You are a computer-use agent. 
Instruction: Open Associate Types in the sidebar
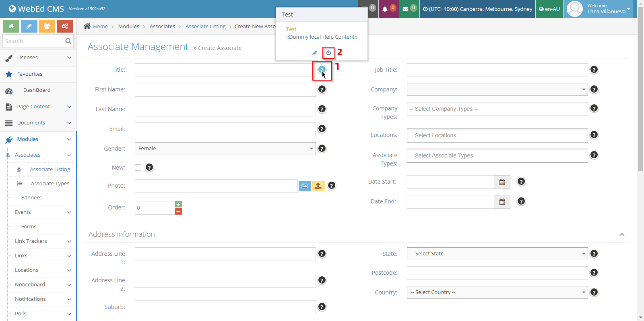tap(50, 184)
